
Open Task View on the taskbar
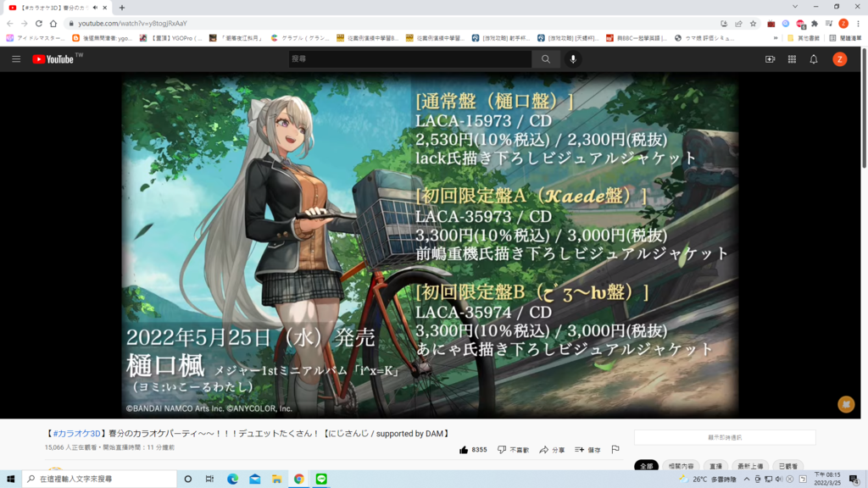[210, 479]
